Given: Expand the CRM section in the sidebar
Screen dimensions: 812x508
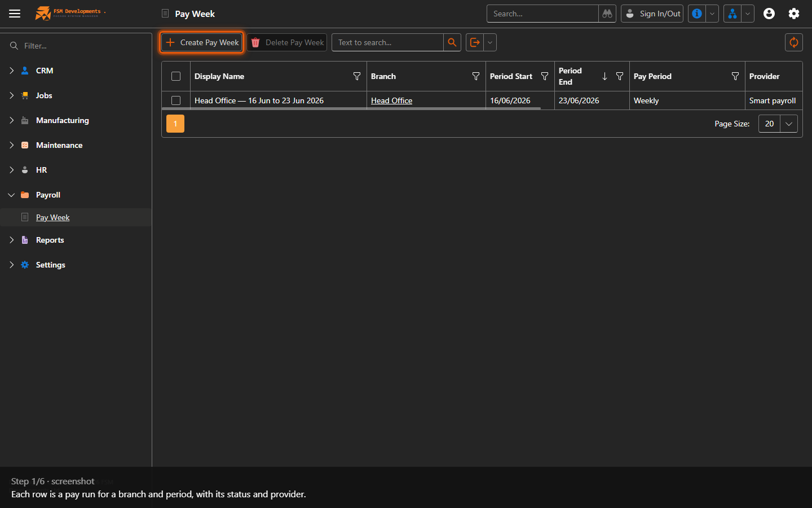Looking at the screenshot, I should (x=11, y=71).
